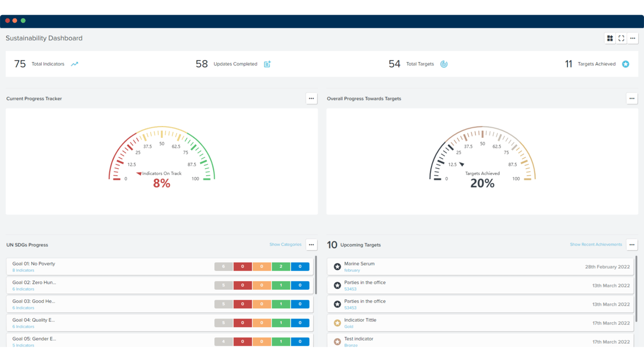Click the Total Indicators trend arrow icon
The height and width of the screenshot is (362, 644).
(75, 64)
